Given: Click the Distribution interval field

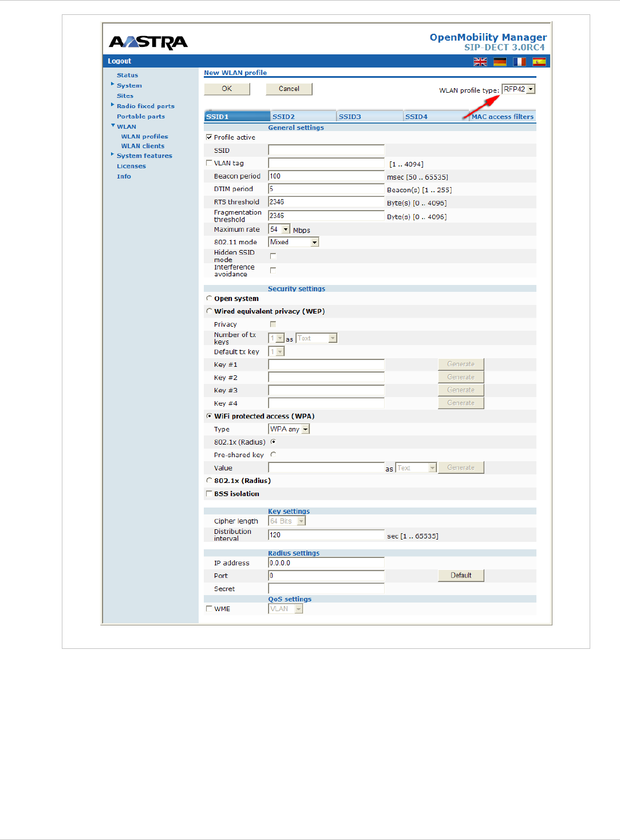Looking at the screenshot, I should pyautogui.click(x=326, y=535).
